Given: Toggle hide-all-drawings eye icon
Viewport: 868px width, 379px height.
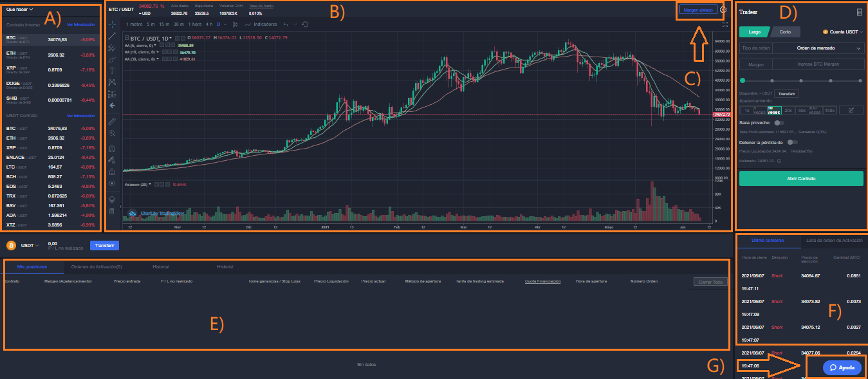Looking at the screenshot, I should (x=112, y=183).
